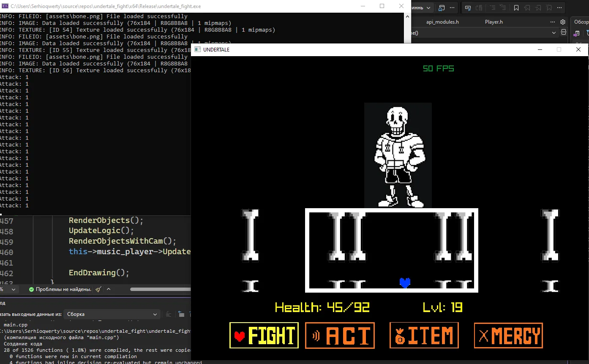Click the FIGHT button in the game

point(264,335)
